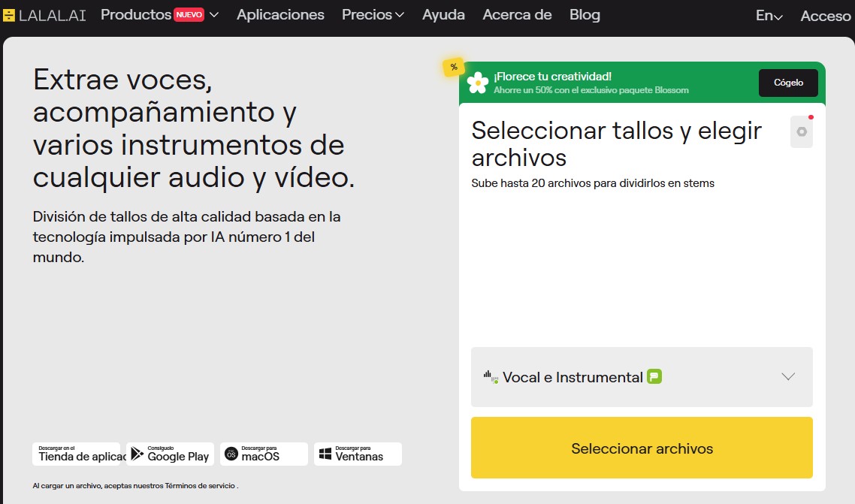
Task: Go to the Ayuda page
Action: point(443,15)
